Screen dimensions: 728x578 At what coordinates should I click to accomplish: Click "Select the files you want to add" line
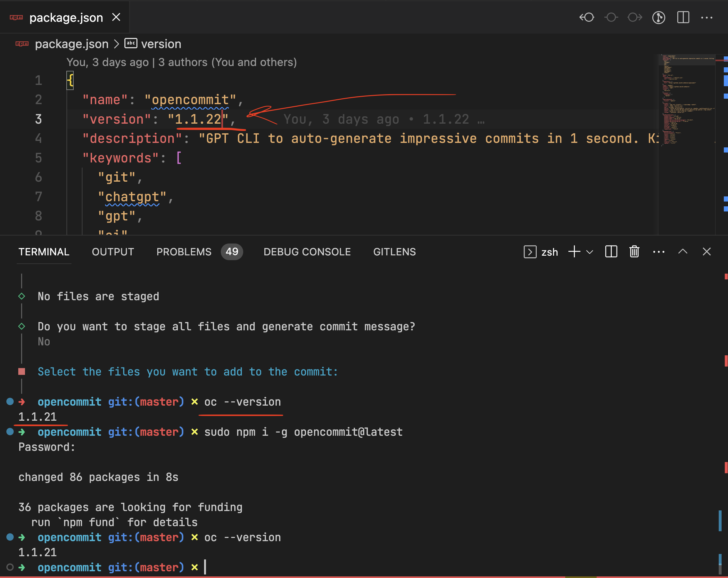coord(188,372)
